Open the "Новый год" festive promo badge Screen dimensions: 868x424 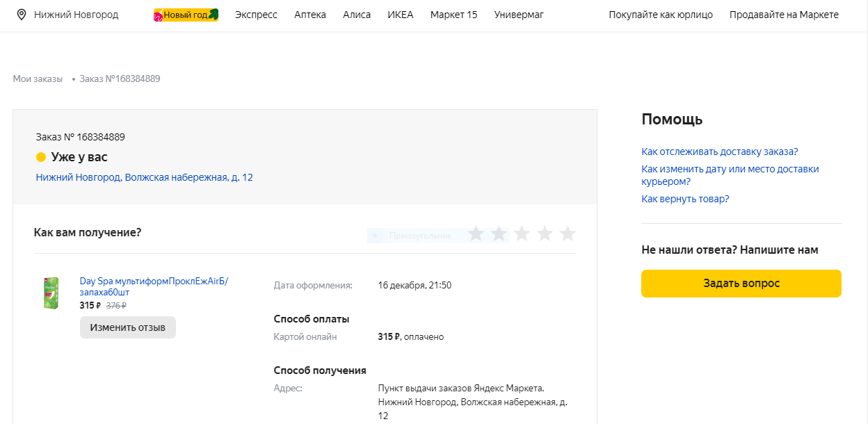click(x=184, y=13)
